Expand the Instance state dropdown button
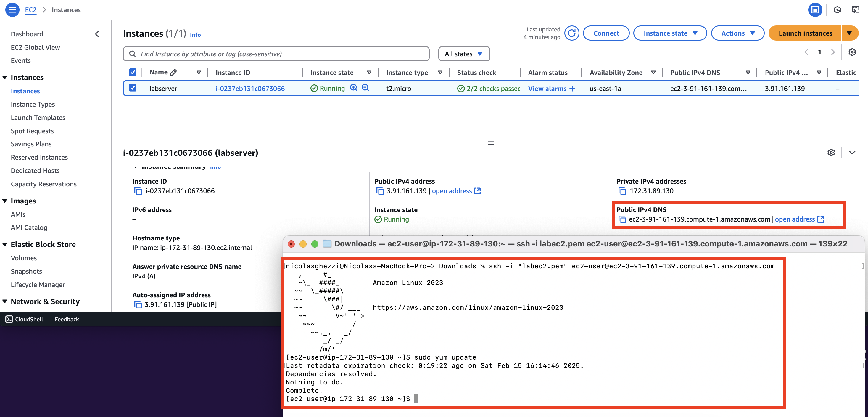 click(670, 33)
